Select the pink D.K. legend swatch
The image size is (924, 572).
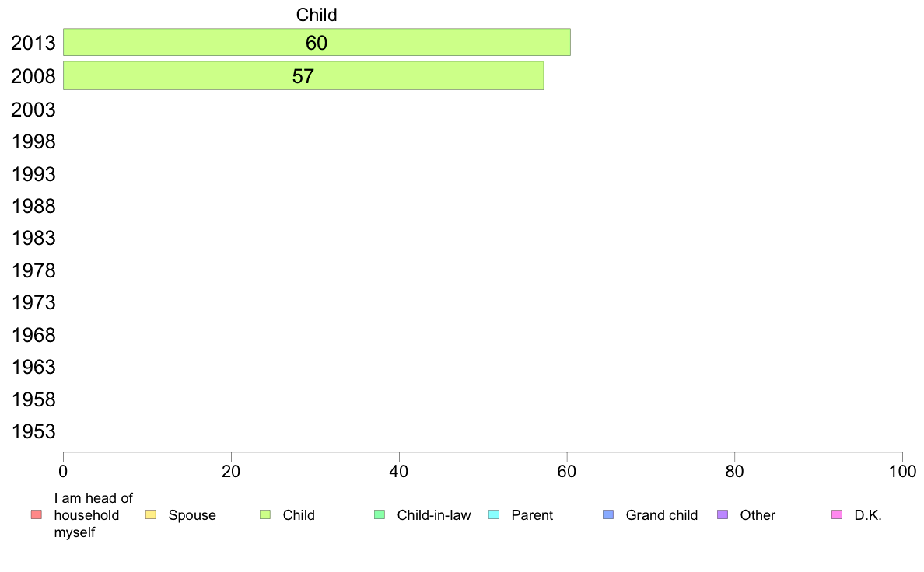[837, 514]
